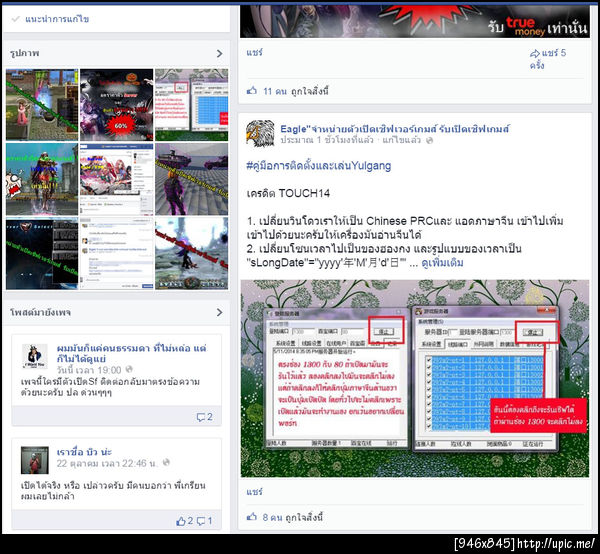
Task: Open the 60% promo photo thumbnail
Action: pyautogui.click(x=116, y=104)
